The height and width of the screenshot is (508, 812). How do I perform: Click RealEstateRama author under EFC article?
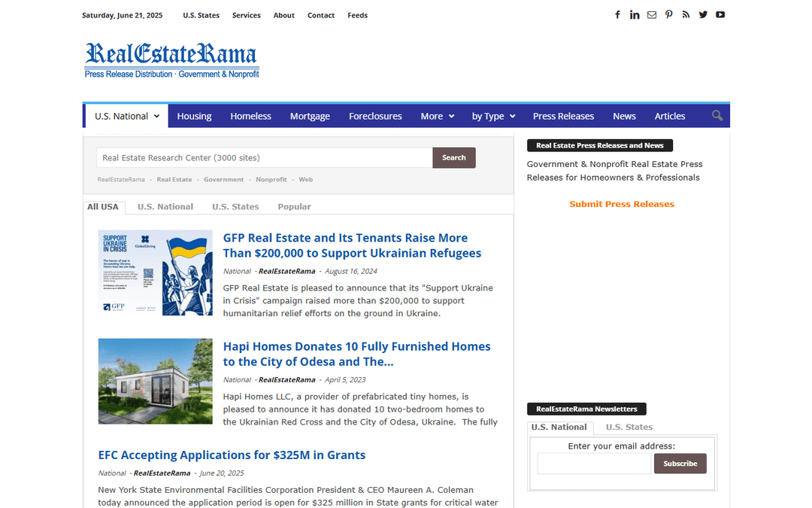pos(162,473)
